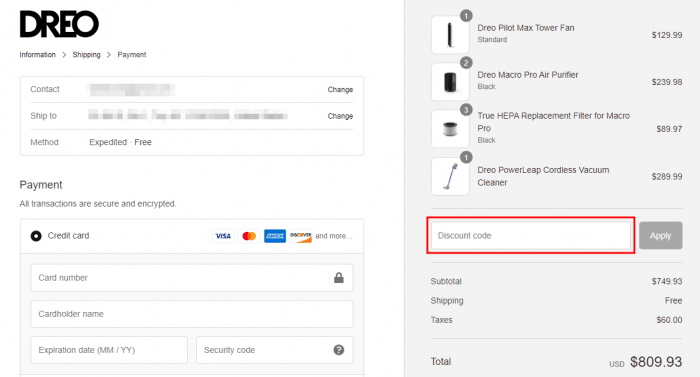Viewport: 700px width, 377px height.
Task: Click the American Express icon
Action: point(275,236)
